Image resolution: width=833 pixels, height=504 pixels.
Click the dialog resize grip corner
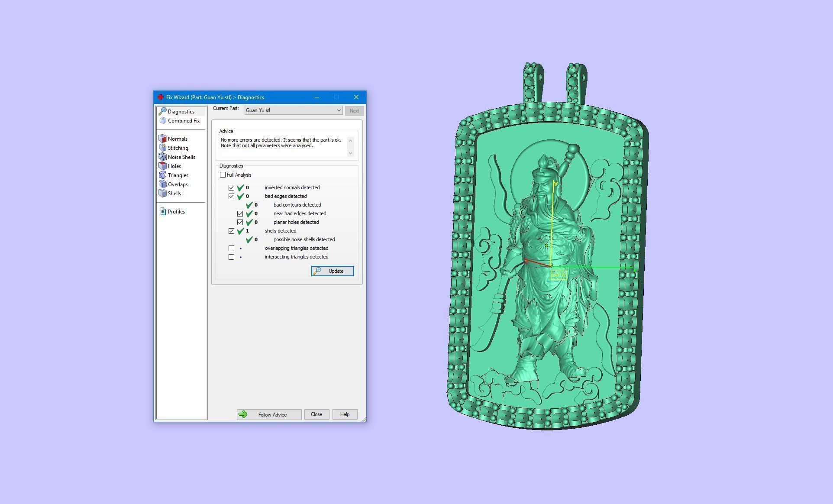pyautogui.click(x=364, y=419)
